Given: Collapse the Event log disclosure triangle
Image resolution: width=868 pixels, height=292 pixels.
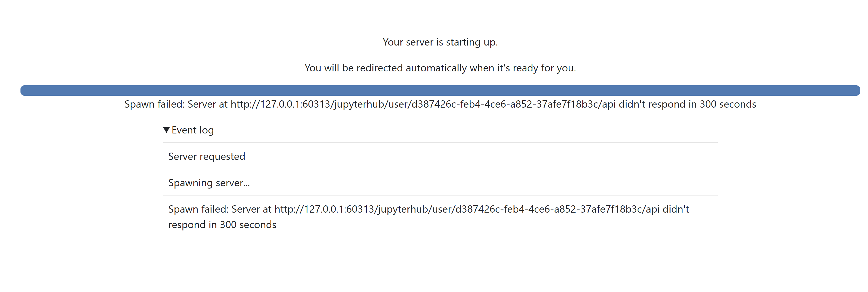Looking at the screenshot, I should coord(166,130).
